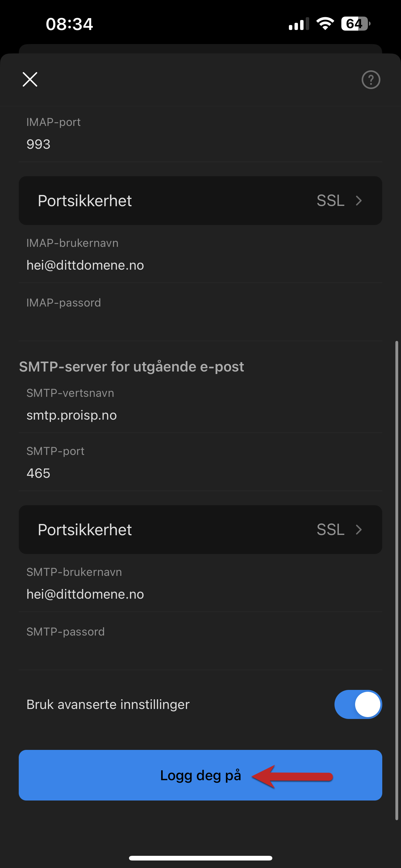Screen dimensions: 401x868
Task: Expand SMTP Portsikkerhet SSL chevron
Action: 359,530
